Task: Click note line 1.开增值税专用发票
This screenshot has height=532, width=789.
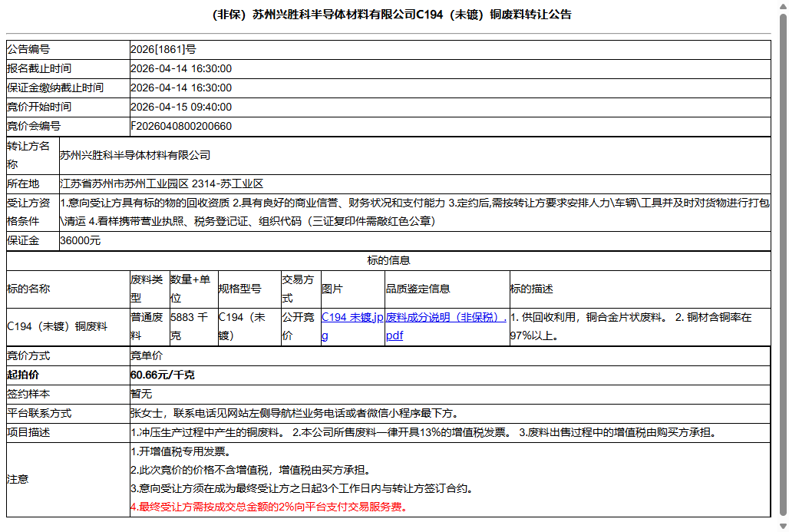Action: click(183, 451)
